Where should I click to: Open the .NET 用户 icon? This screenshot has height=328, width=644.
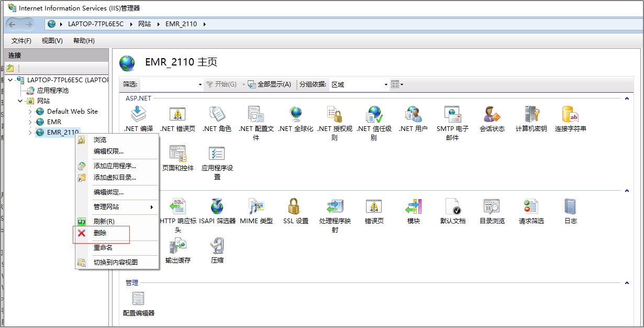tap(413, 114)
